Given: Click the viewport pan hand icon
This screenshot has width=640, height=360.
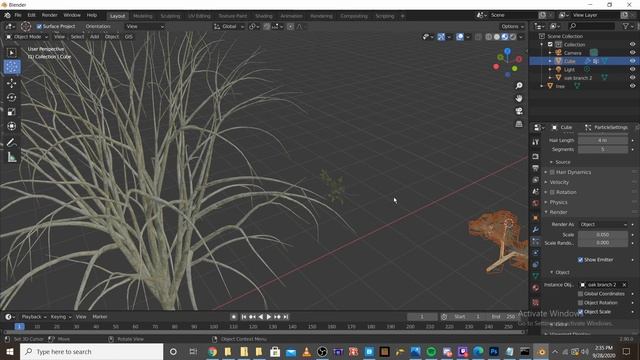Looking at the screenshot, I should click(519, 98).
